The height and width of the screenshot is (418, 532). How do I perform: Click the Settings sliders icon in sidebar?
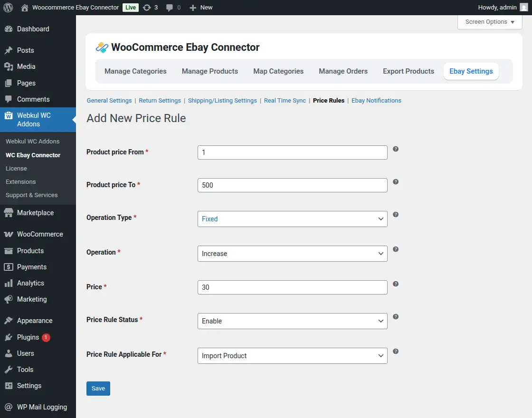coord(9,386)
